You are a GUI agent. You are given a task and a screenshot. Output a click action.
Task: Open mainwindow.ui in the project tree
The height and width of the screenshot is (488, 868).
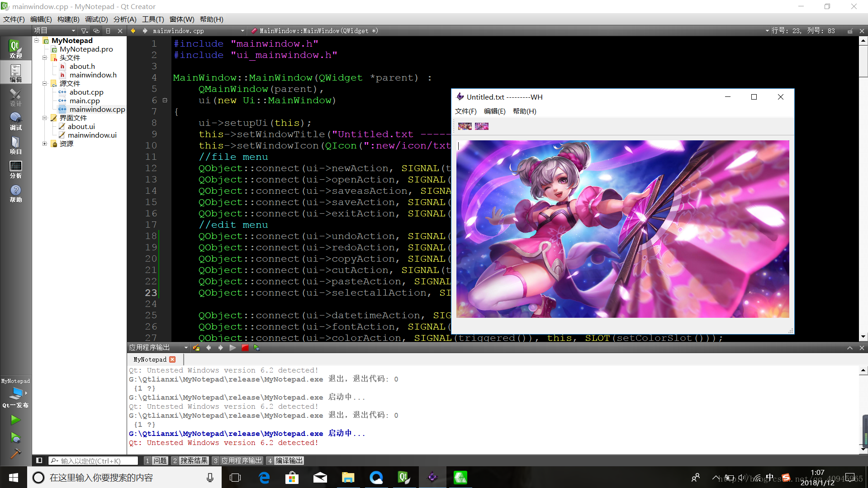pyautogui.click(x=92, y=135)
